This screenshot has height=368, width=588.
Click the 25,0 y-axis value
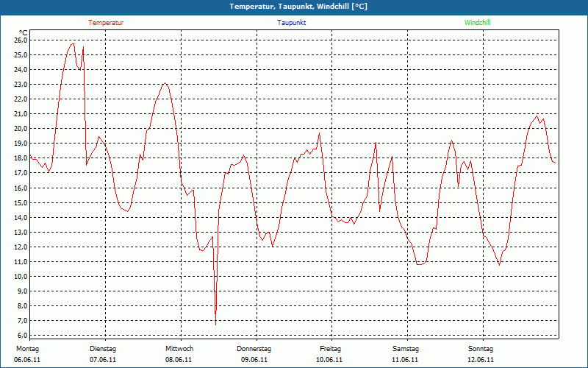21,54
